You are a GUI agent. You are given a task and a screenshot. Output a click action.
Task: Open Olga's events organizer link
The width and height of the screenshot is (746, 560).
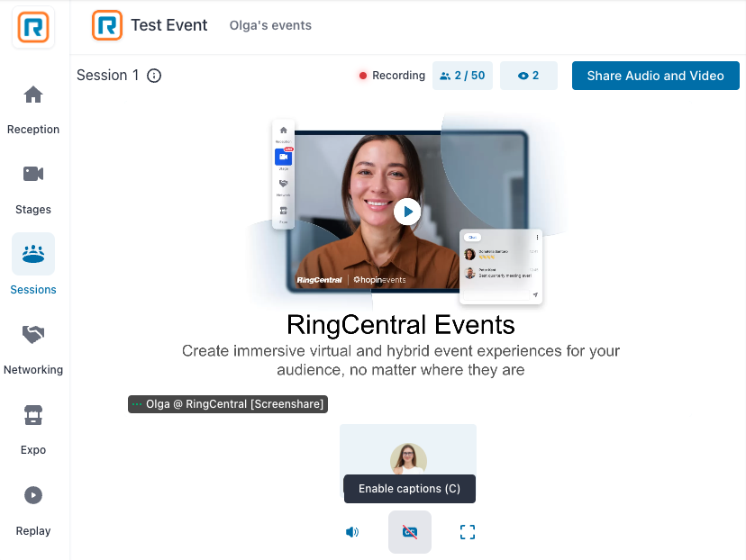coord(270,25)
